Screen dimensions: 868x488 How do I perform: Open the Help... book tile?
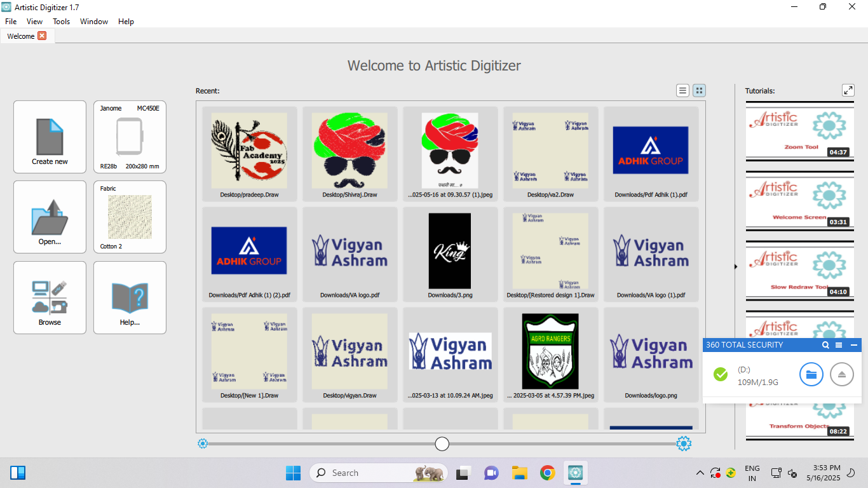click(x=130, y=297)
